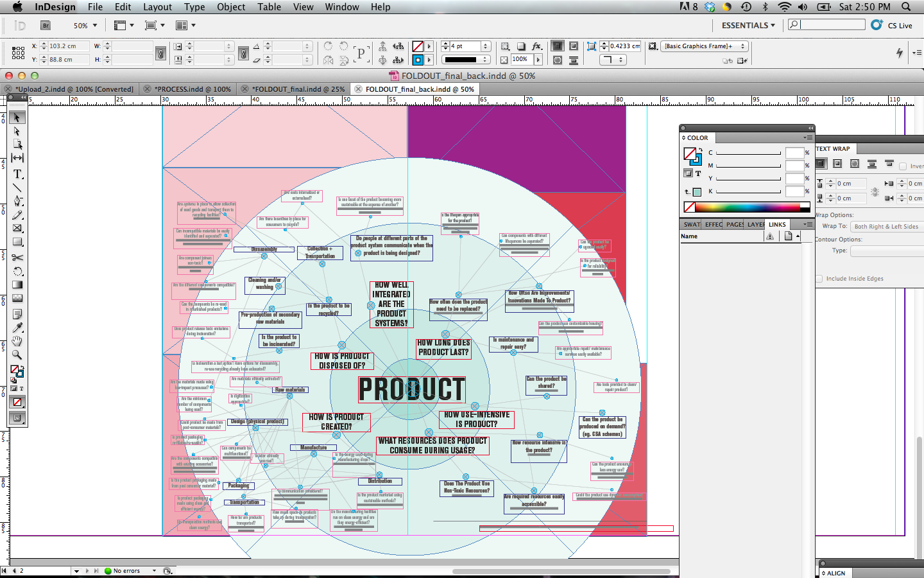This screenshot has height=578, width=924.
Task: Enable the Include Inside Edges checkbox
Action: (x=819, y=279)
